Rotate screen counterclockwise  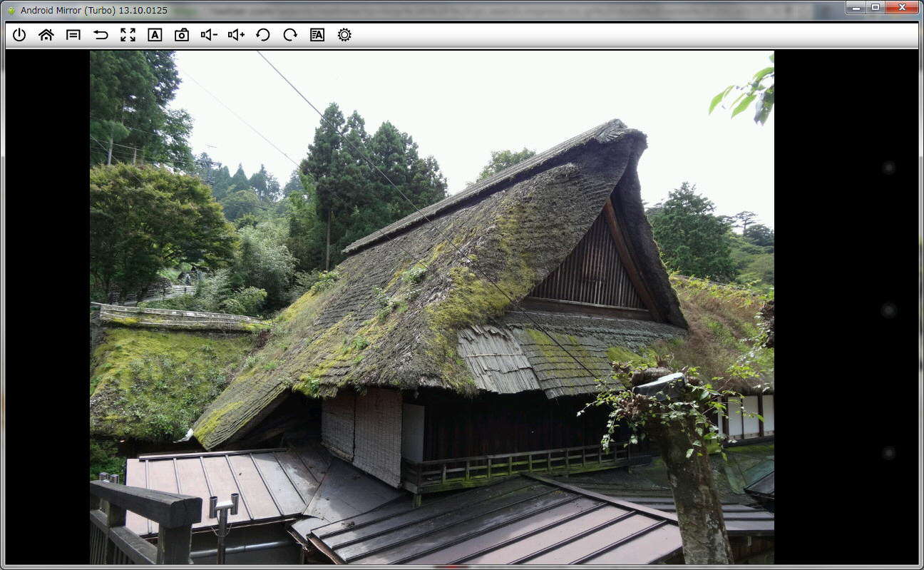(263, 35)
